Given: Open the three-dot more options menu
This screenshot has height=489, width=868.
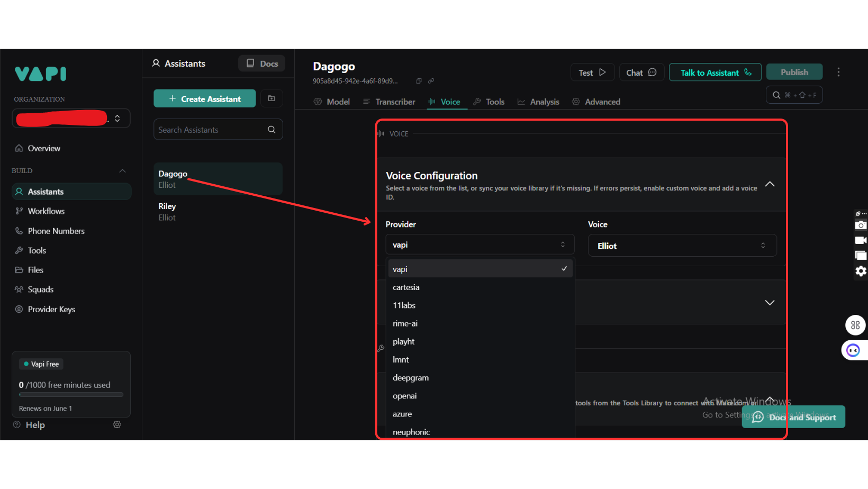Looking at the screenshot, I should tap(838, 73).
